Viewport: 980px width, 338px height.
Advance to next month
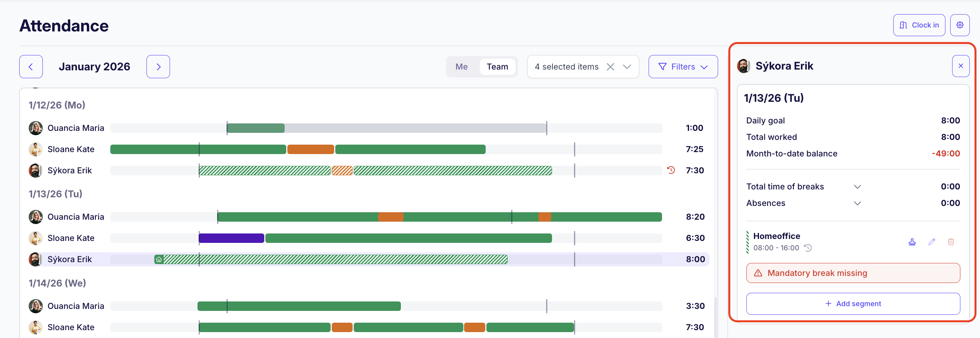tap(158, 67)
